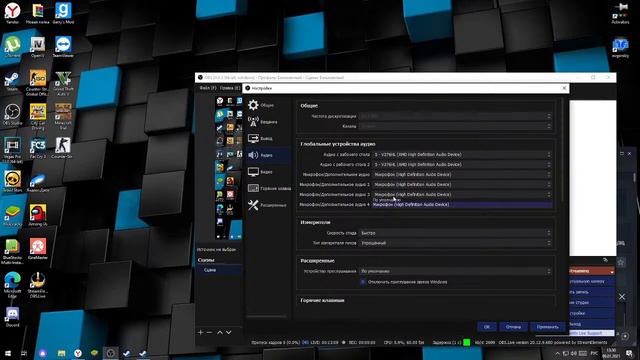The height and width of the screenshot is (360, 640).
Task: Open Among Us desktop shortcut
Action: [x=38, y=216]
